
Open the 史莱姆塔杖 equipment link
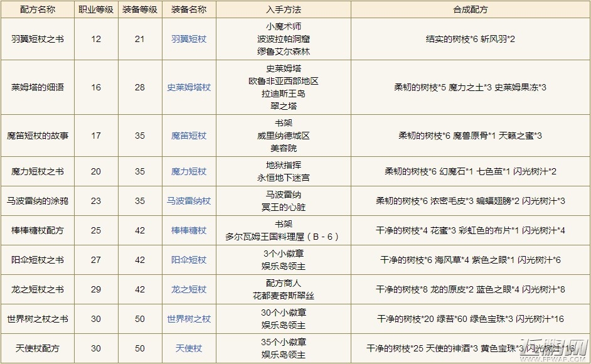coord(189,87)
